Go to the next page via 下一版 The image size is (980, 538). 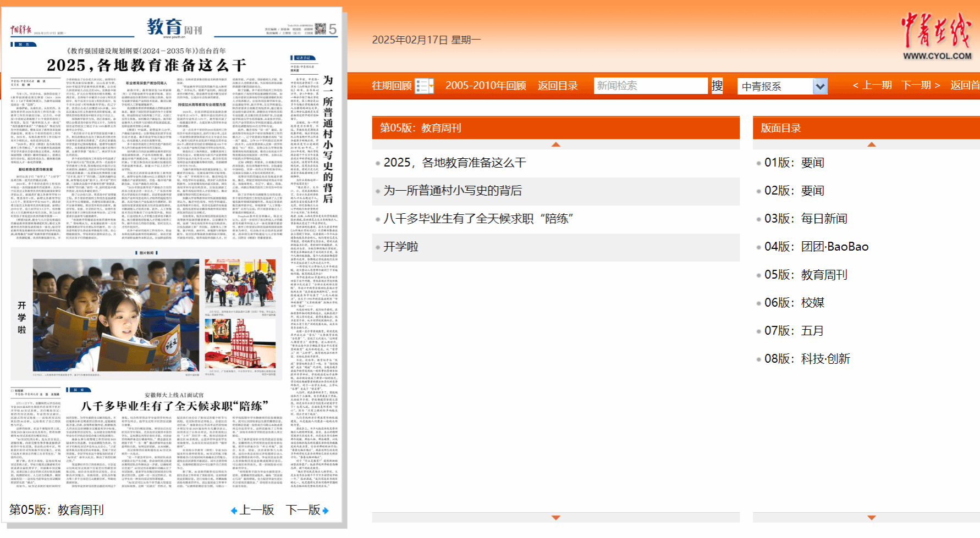303,510
